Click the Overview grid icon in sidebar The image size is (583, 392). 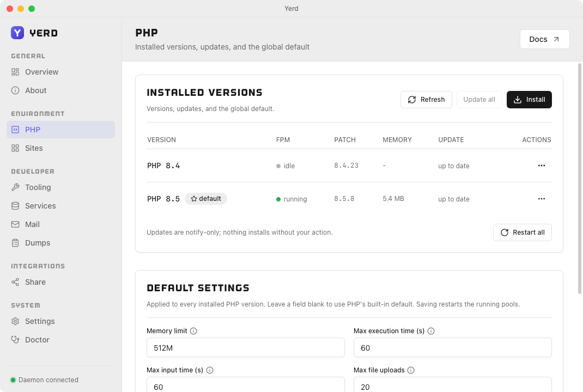[x=15, y=72]
